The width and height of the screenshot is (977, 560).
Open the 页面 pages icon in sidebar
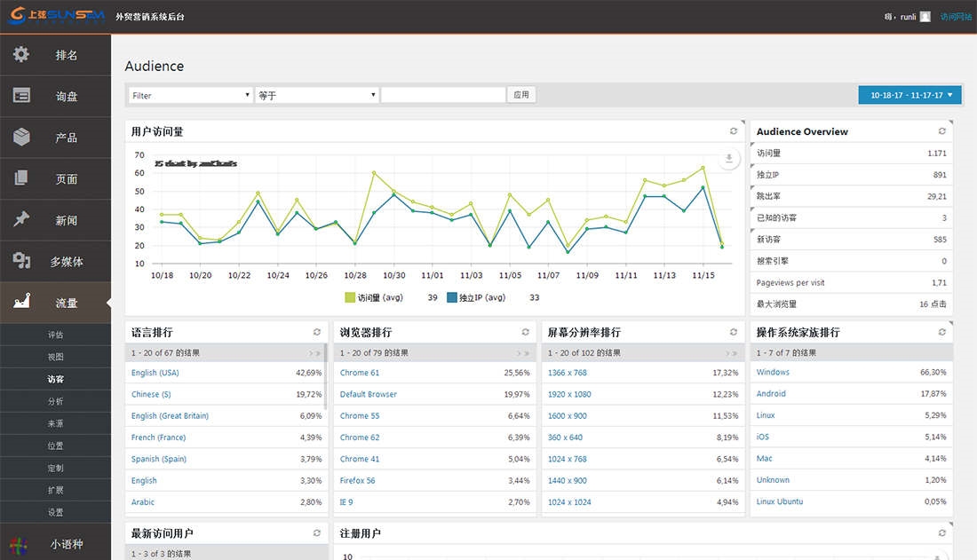21,177
